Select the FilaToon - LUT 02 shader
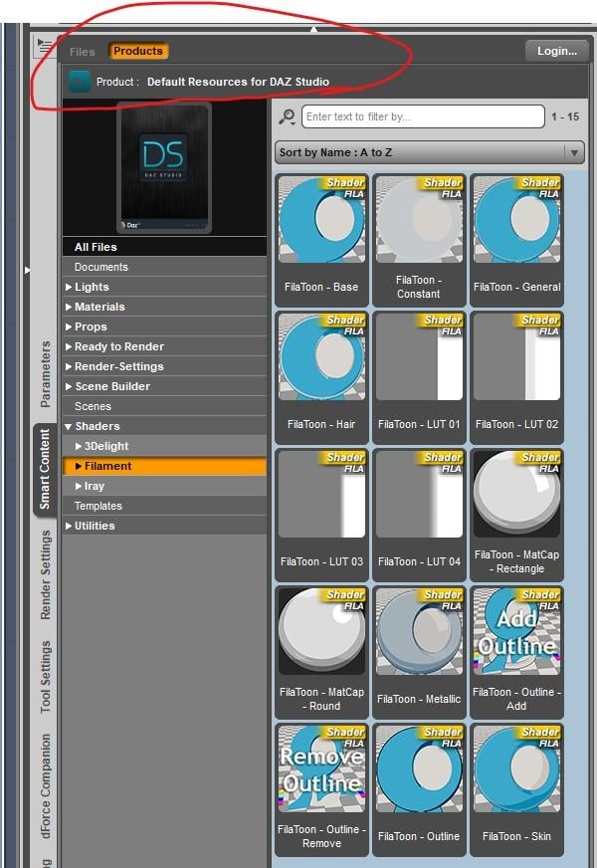 (x=516, y=377)
